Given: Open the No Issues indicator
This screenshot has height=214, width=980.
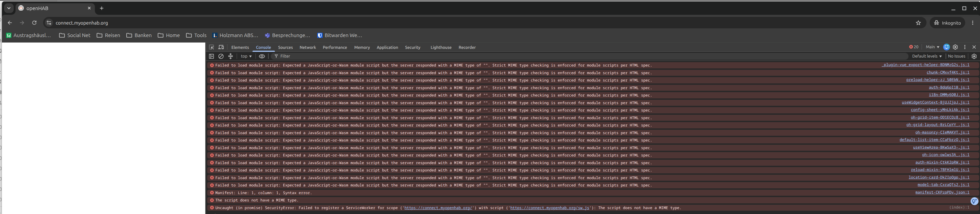Looking at the screenshot, I should tap(957, 56).
